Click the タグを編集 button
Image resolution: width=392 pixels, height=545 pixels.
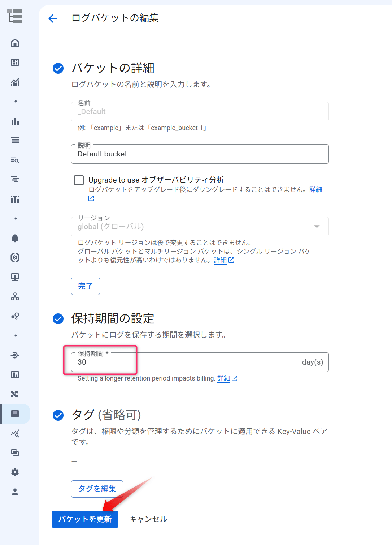(x=97, y=489)
